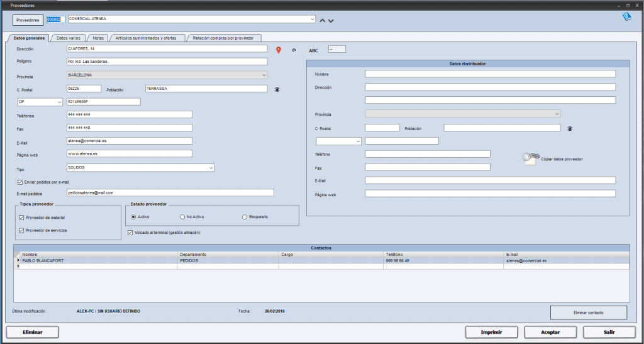Click distributor C. Postal field
Viewport: 644px width, 344px height.
point(382,128)
